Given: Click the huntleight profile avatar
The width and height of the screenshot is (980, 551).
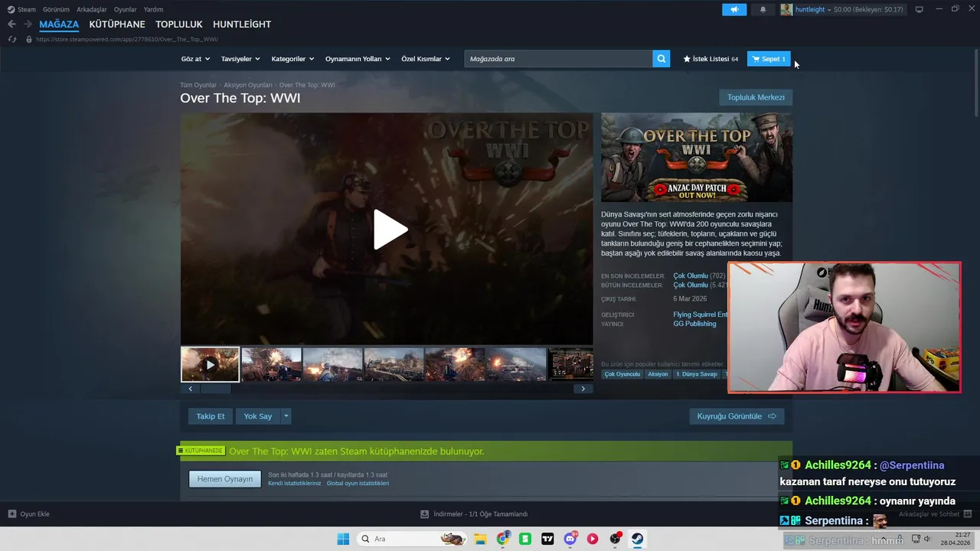Looking at the screenshot, I should point(786,9).
